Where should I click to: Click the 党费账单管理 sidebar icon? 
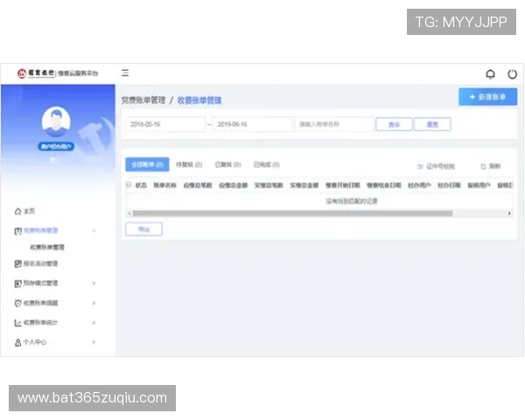point(17,231)
